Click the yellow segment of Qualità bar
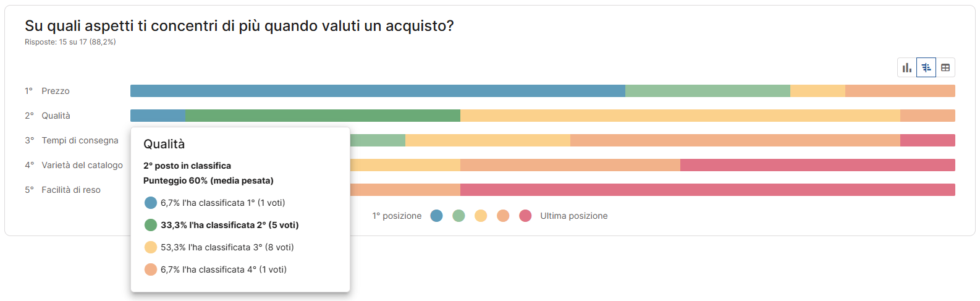This screenshot has width=980, height=301. click(680, 116)
